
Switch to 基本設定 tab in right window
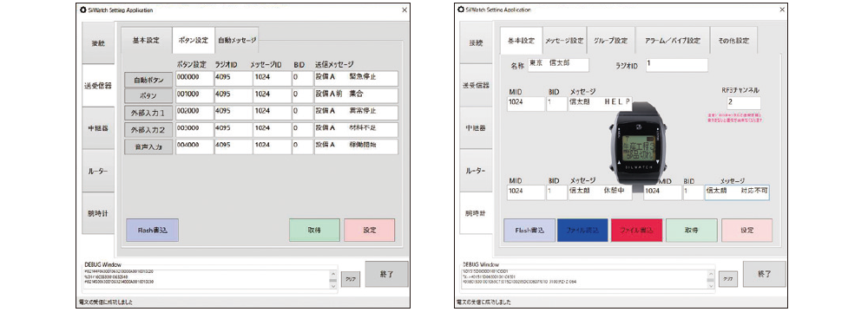pos(521,41)
